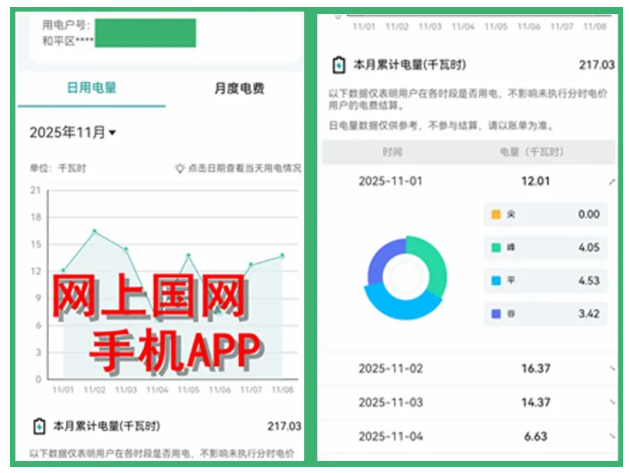The height and width of the screenshot is (473, 629).
Task: Switch to the 日用电量 tab
Action: [x=91, y=88]
